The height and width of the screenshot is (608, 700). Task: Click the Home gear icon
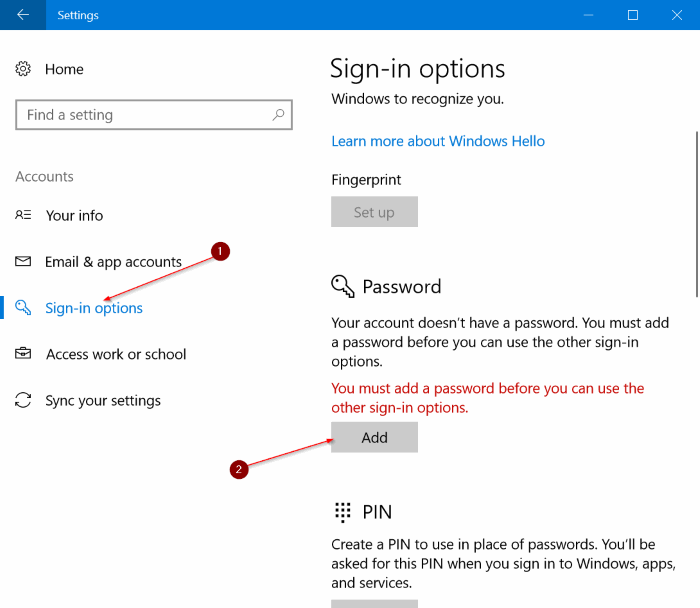[23, 69]
